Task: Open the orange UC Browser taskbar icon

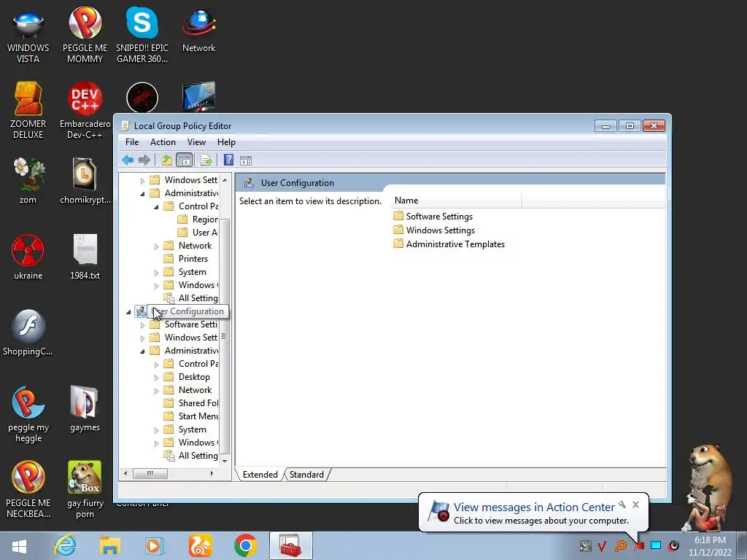Action: pyautogui.click(x=201, y=545)
